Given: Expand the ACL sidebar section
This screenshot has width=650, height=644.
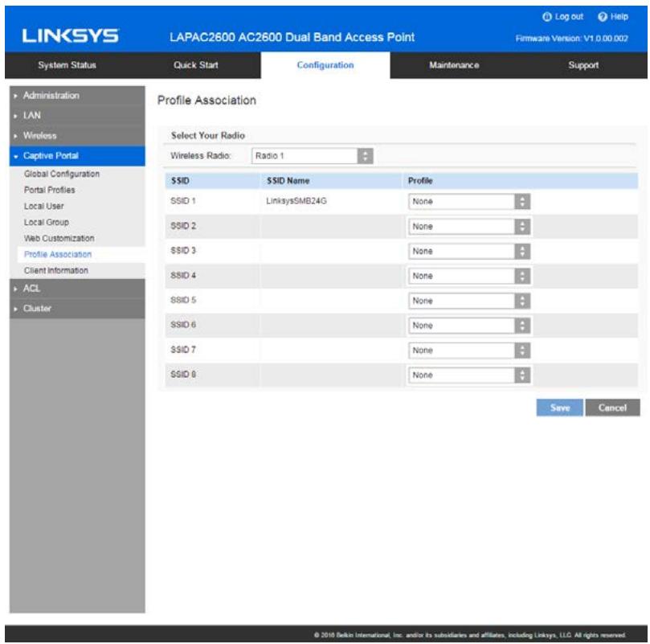Looking at the screenshot, I should (x=77, y=289).
